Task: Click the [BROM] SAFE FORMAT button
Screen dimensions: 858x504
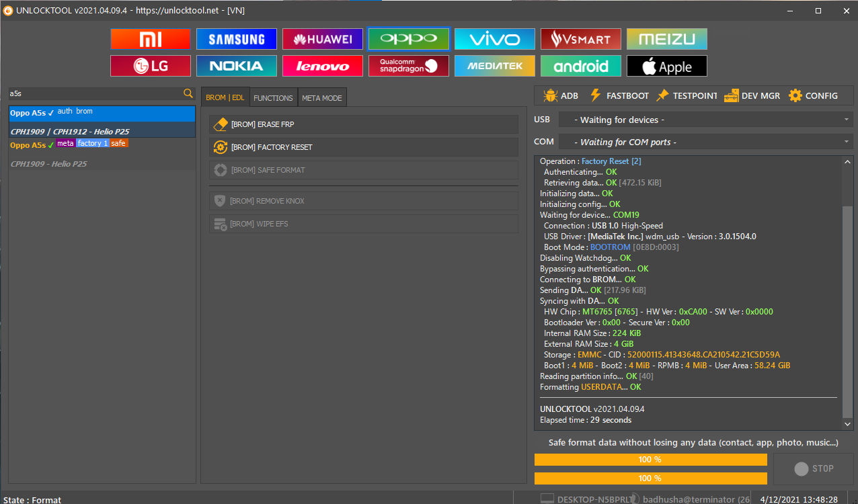Action: (x=364, y=170)
